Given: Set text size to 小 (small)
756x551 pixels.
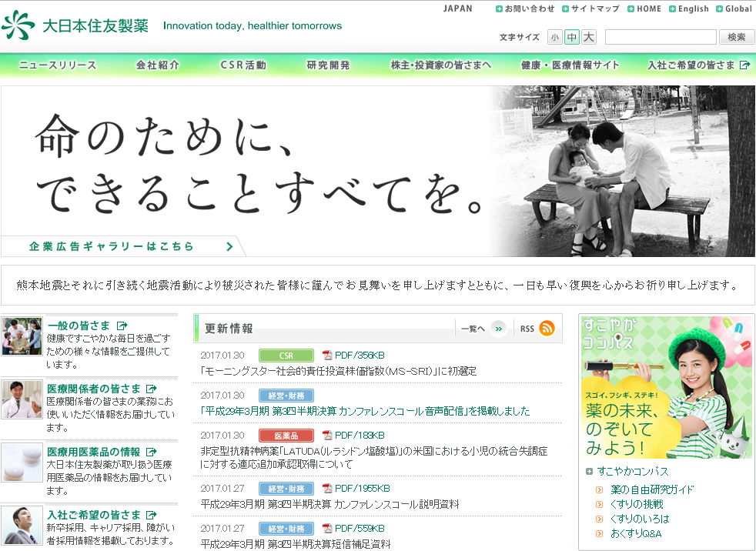Looking at the screenshot, I should 555,37.
